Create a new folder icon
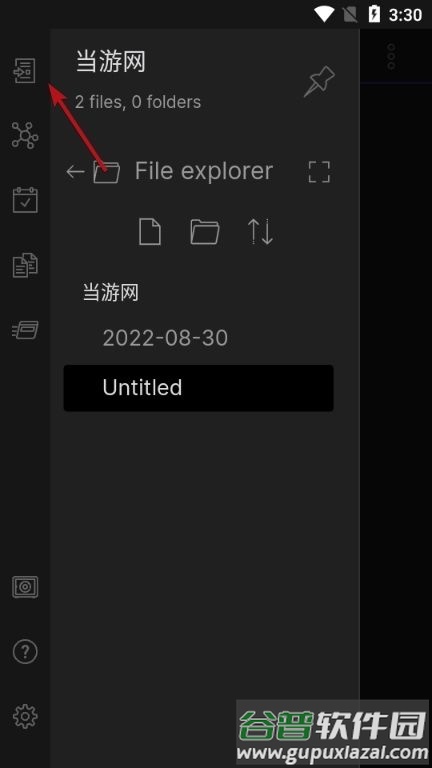 tap(205, 232)
